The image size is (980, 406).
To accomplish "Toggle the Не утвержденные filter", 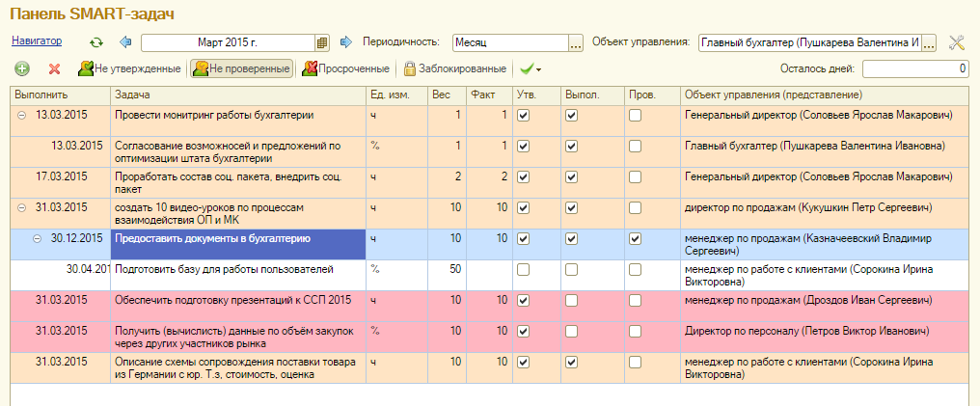I will [x=130, y=69].
